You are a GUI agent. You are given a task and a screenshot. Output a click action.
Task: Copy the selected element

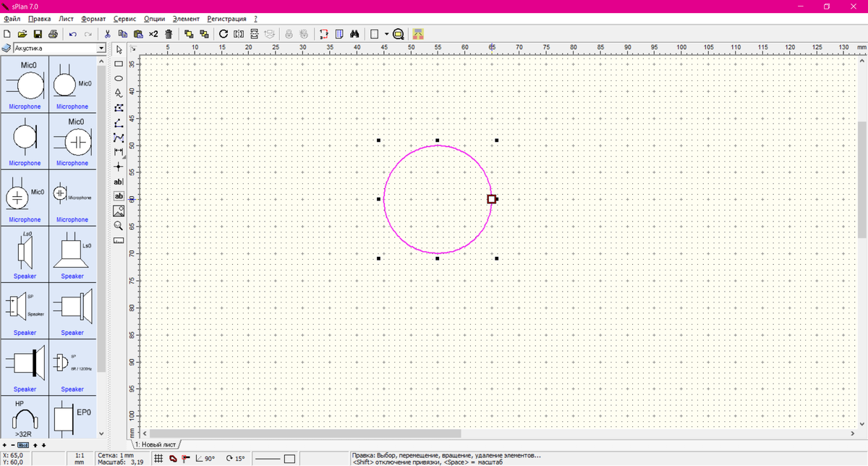click(x=123, y=34)
